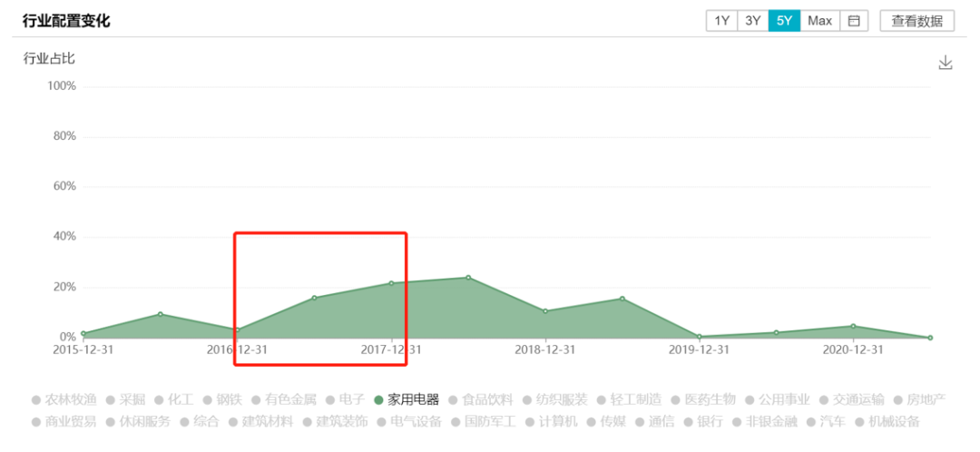Click the 查看数据 button
This screenshot has width=980, height=452.
pos(916,21)
